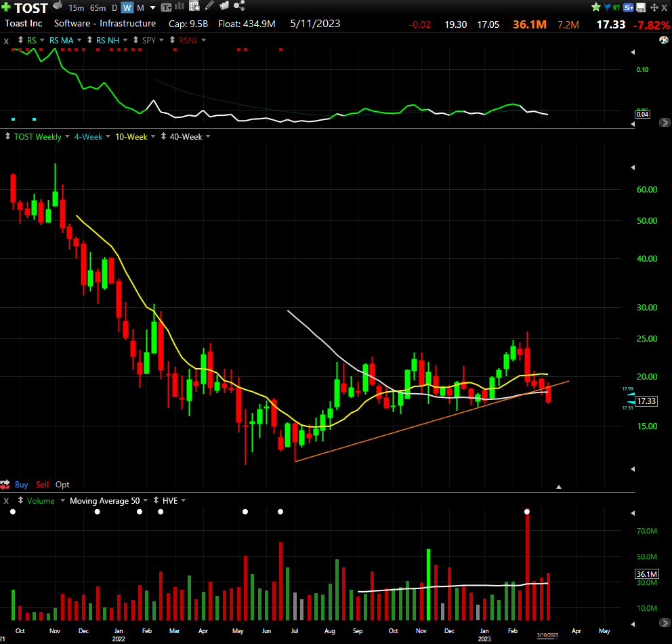Click the Buy/Sell arrows icon
Screen dimensions: 672x644
point(5,485)
